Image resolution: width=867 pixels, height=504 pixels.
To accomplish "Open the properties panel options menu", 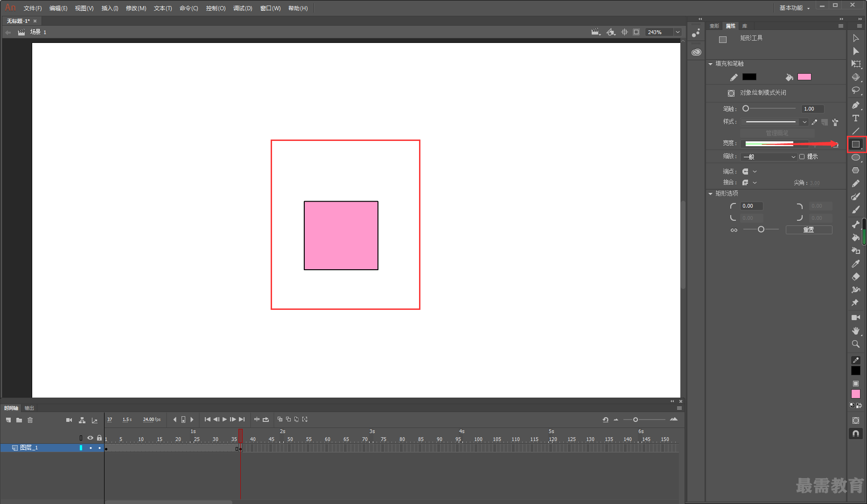I will [841, 26].
